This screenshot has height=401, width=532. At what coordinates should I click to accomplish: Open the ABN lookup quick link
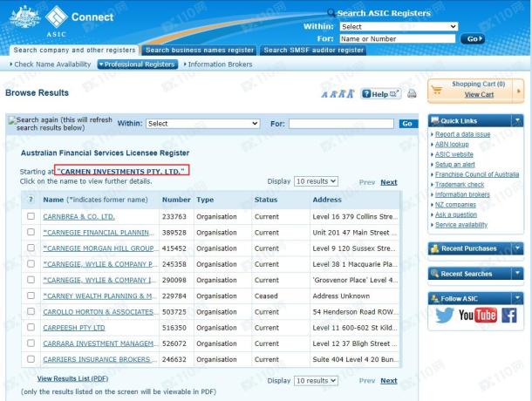click(452, 144)
